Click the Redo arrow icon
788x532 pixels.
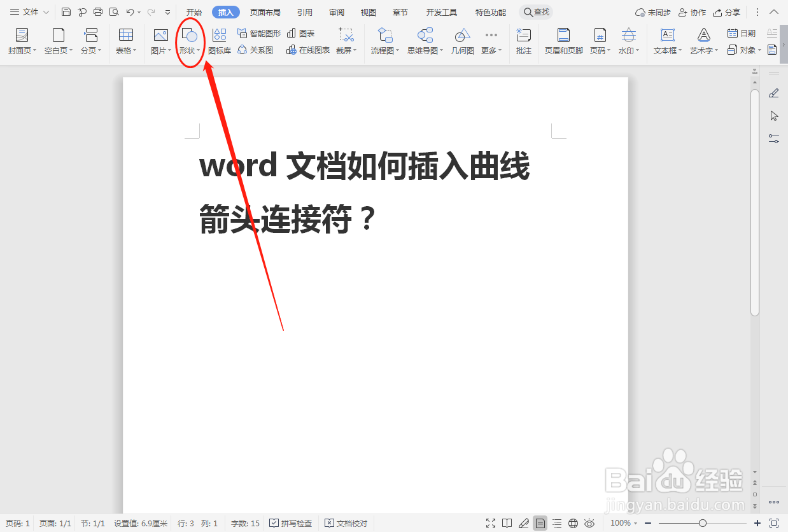151,12
